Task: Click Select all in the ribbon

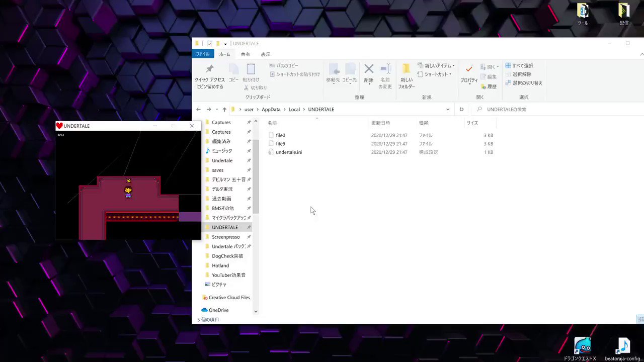Action: [519, 66]
